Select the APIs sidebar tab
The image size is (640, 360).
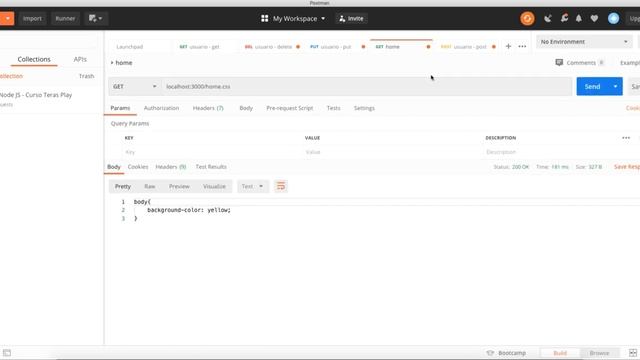(x=80, y=59)
